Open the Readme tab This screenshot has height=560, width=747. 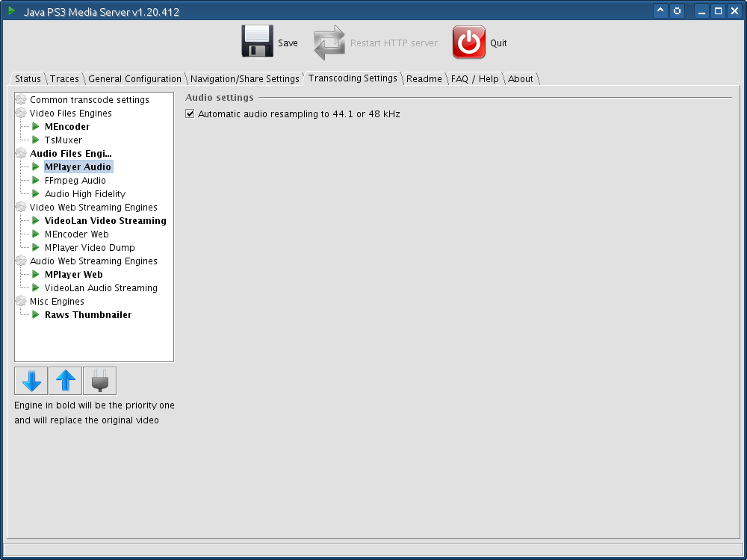click(x=424, y=79)
